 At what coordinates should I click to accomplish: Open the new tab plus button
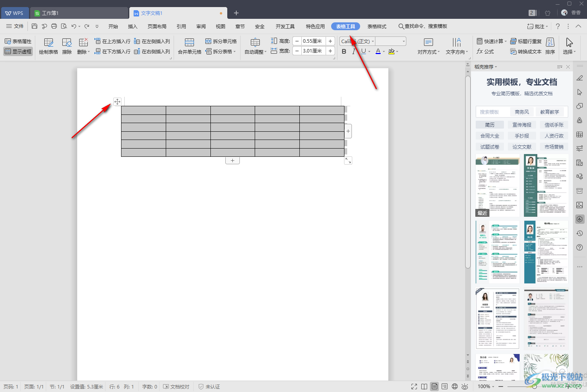[236, 13]
